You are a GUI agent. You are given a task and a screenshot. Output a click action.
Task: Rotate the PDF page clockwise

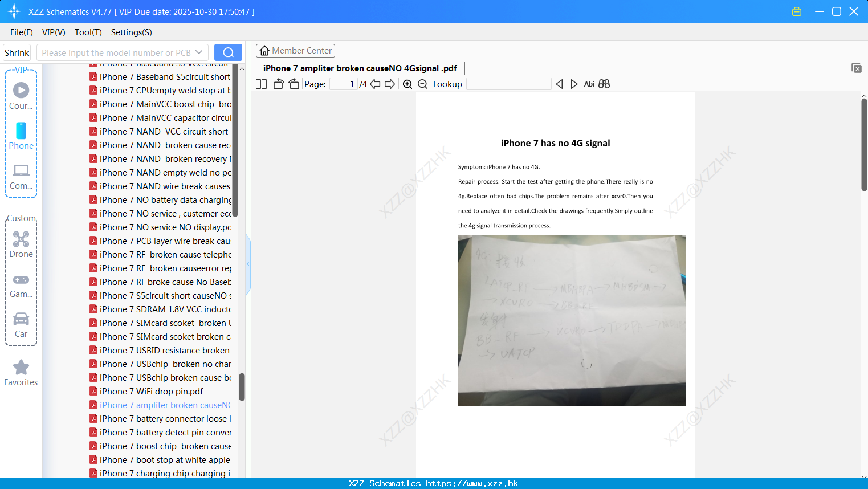pos(294,84)
